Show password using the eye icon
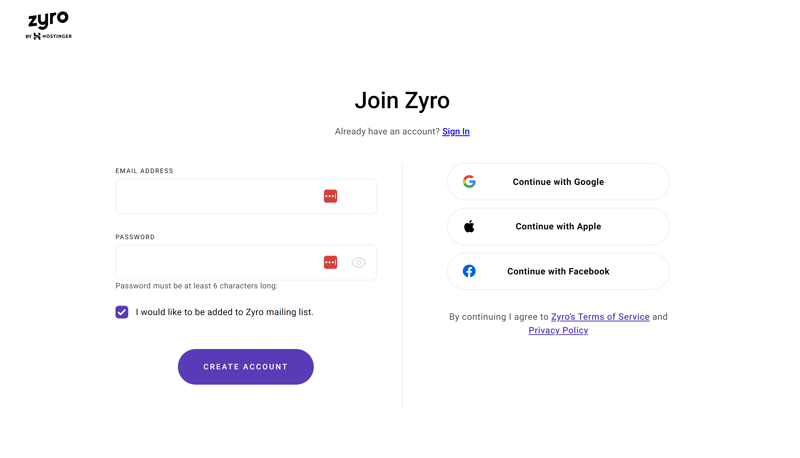 click(x=359, y=262)
